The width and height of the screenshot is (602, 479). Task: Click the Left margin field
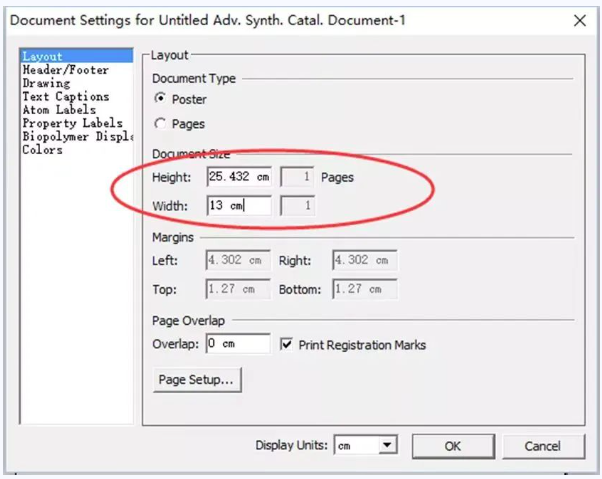pyautogui.click(x=238, y=260)
